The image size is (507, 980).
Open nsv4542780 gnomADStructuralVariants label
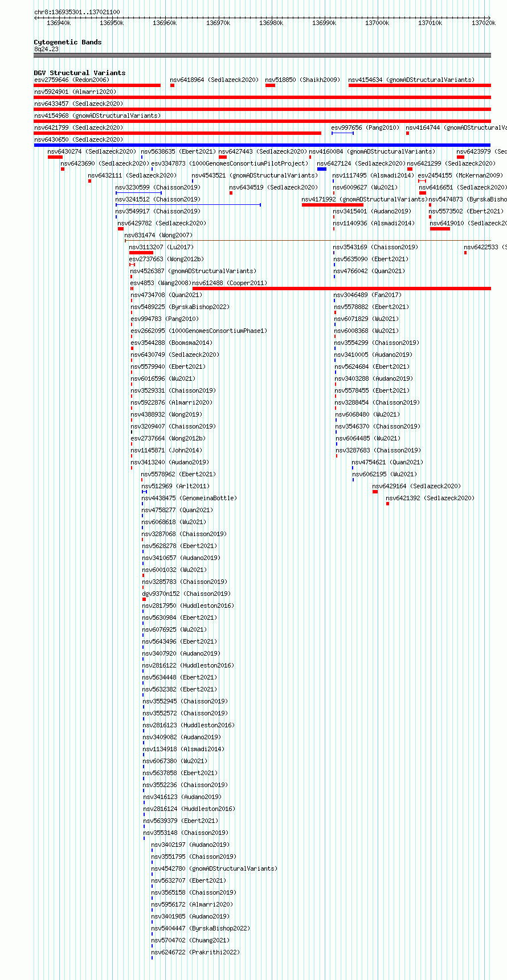tap(215, 869)
